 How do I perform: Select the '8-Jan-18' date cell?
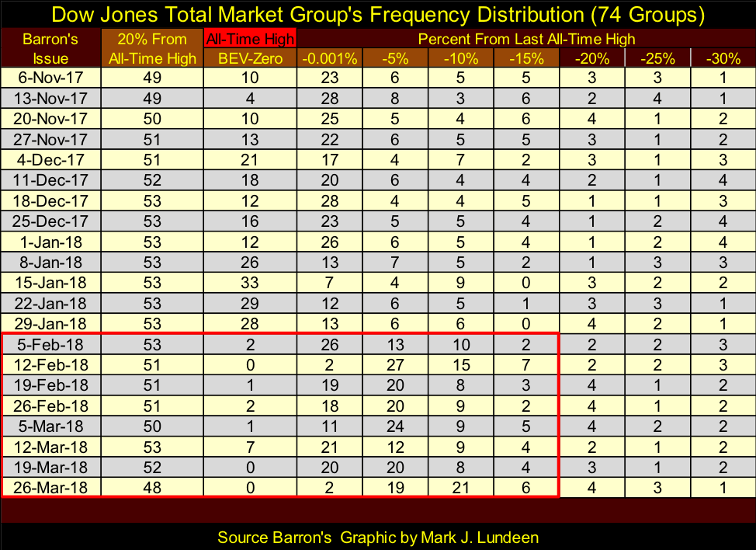tap(50, 262)
